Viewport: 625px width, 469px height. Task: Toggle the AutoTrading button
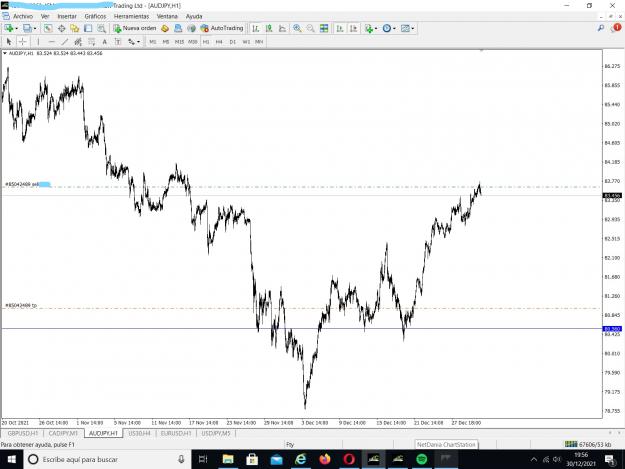pyautogui.click(x=222, y=28)
